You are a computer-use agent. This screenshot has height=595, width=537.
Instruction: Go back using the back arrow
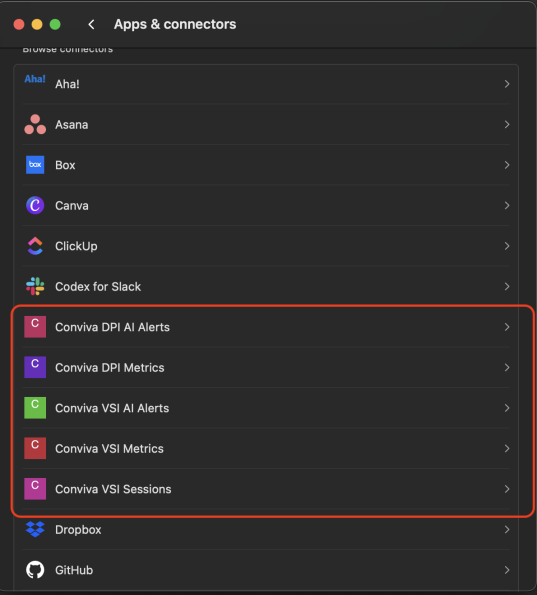point(91,24)
